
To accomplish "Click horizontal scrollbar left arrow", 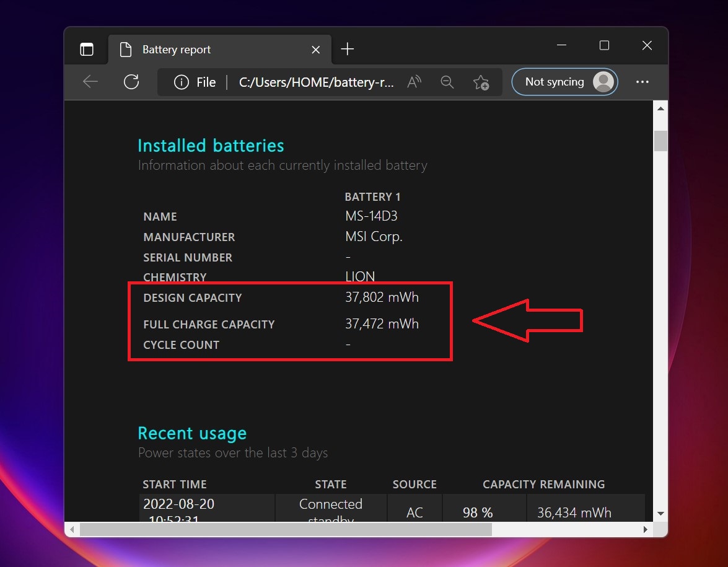I will point(73,530).
